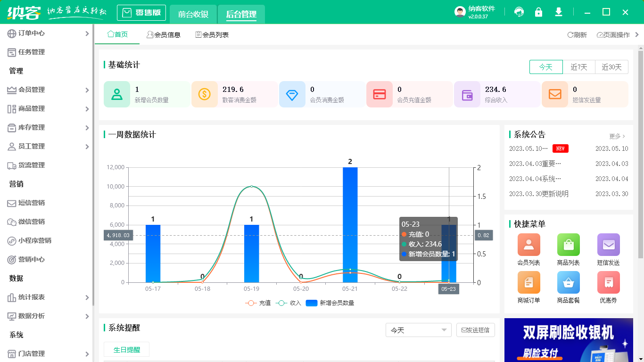Click the 发送短信 button

[x=476, y=330]
